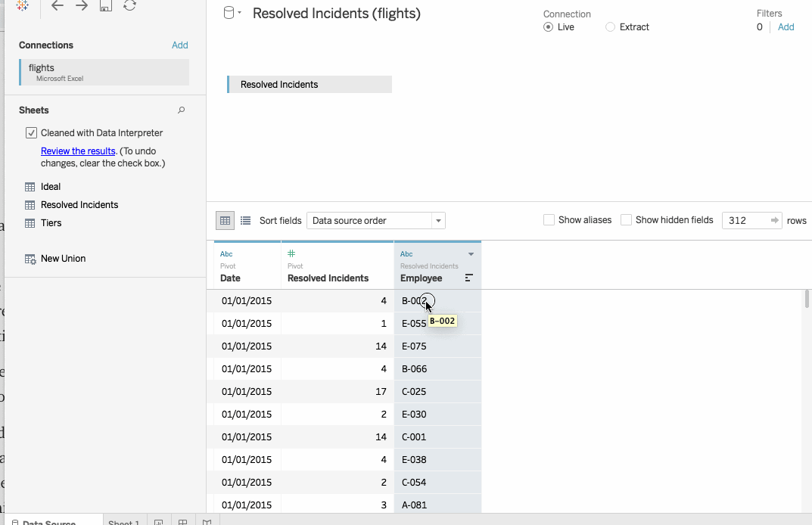Open the Employee column dropdown menu

[x=471, y=254]
